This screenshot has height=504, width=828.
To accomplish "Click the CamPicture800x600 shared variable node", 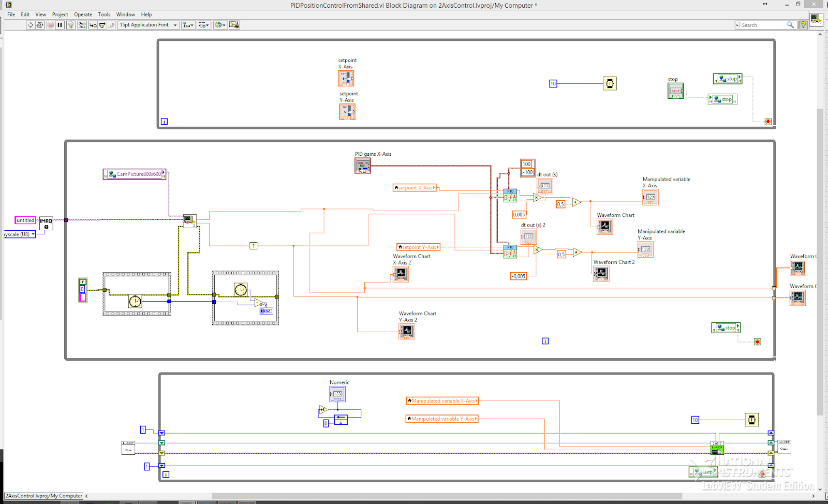I will click(135, 174).
